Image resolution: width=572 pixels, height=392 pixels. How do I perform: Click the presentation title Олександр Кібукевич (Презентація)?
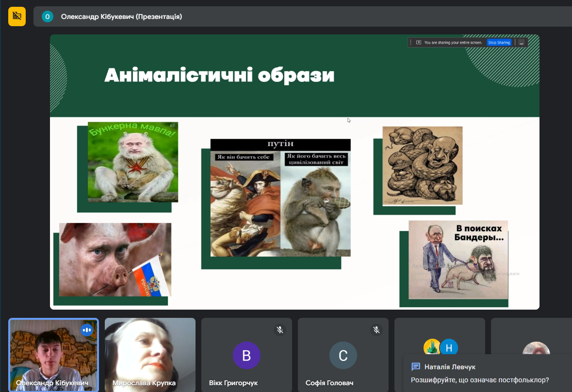pos(121,16)
